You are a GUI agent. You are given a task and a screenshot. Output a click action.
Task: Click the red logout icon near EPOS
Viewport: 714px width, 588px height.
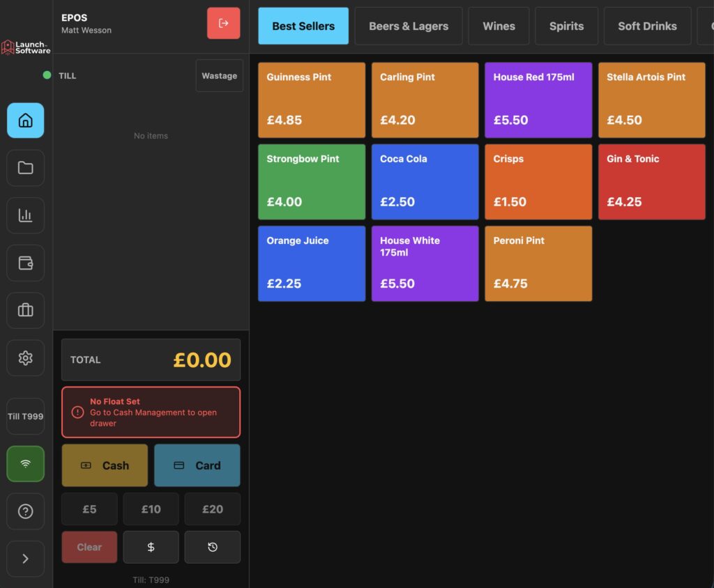(223, 23)
